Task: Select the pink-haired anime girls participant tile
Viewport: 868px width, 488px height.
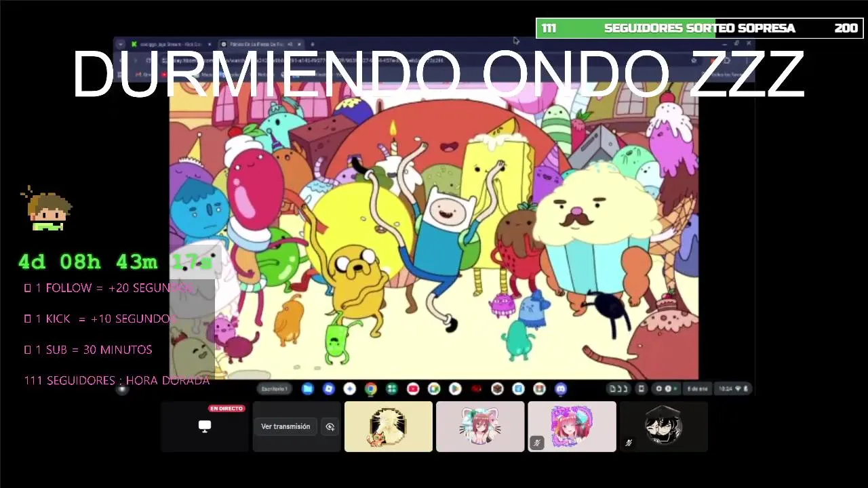Action: click(572, 426)
